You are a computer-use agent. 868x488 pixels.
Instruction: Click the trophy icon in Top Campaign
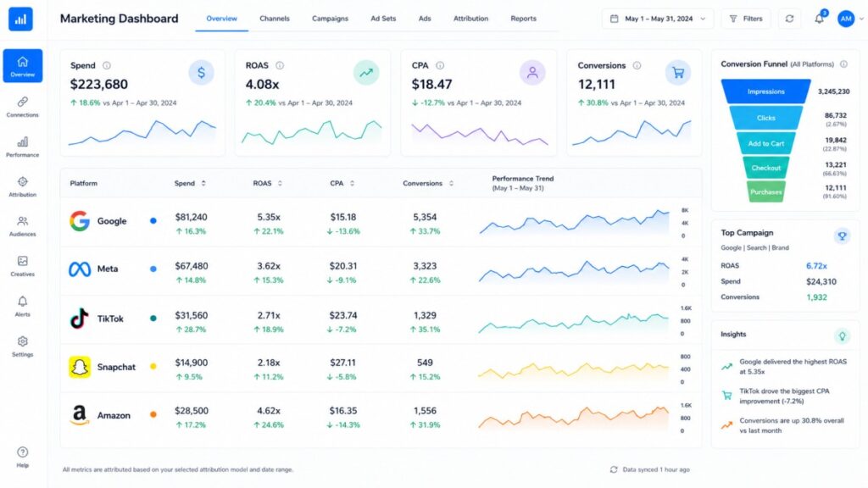coord(842,236)
